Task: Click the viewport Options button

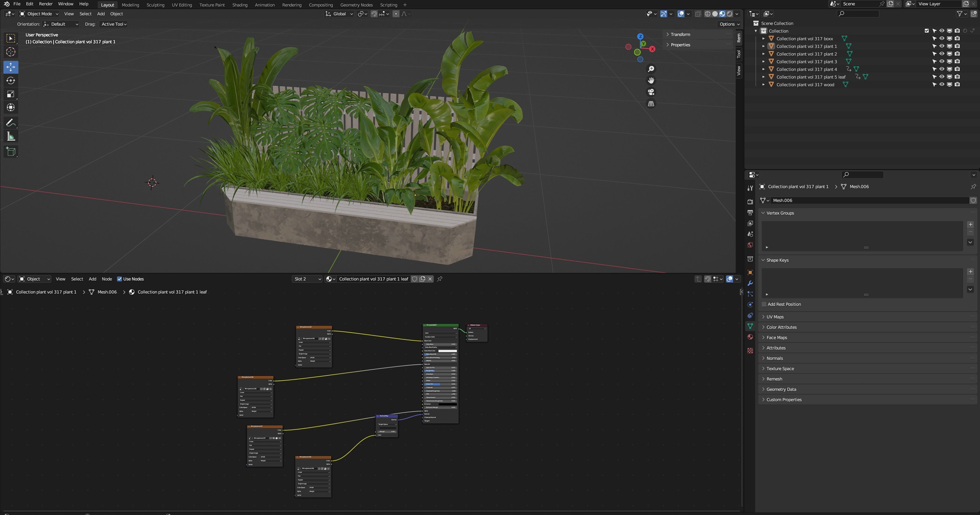Action: click(x=729, y=24)
